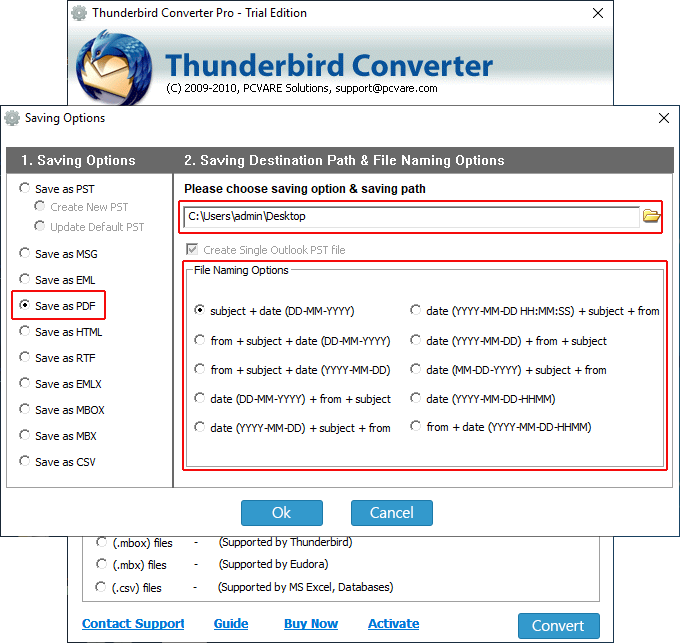The width and height of the screenshot is (680, 643).
Task: Click 'Please choose saving option & saving path' text
Action: click(x=305, y=189)
